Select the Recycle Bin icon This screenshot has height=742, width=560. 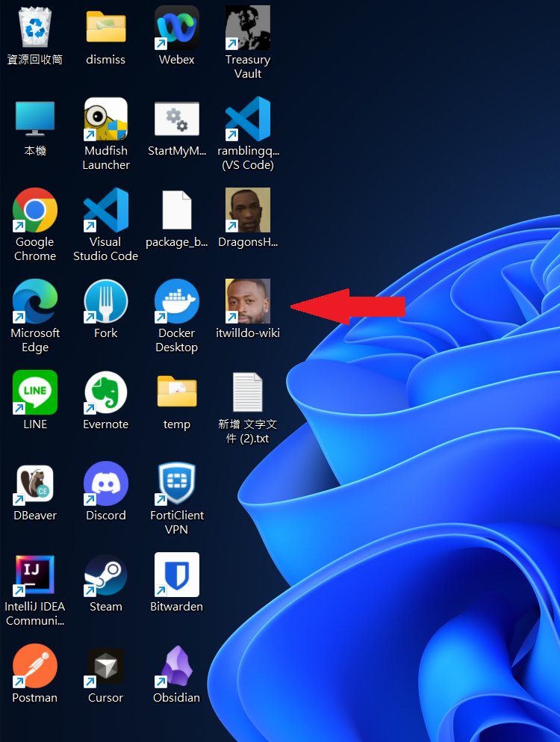point(35,28)
